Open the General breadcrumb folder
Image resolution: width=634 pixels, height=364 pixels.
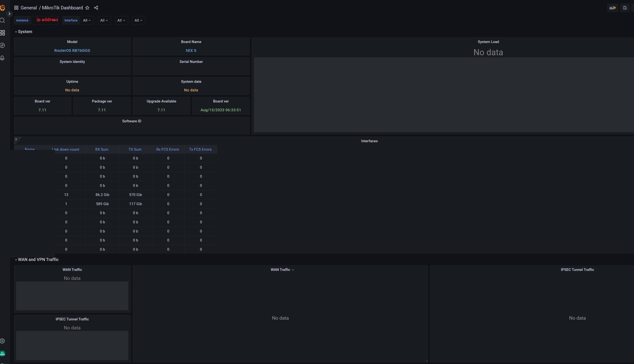[28, 8]
